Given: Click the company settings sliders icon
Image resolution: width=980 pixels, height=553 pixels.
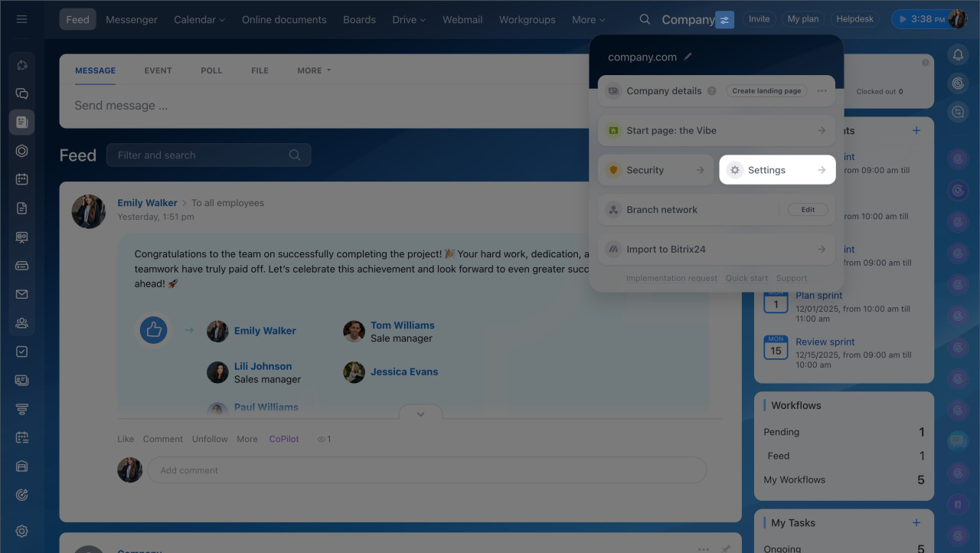Looking at the screenshot, I should point(724,20).
